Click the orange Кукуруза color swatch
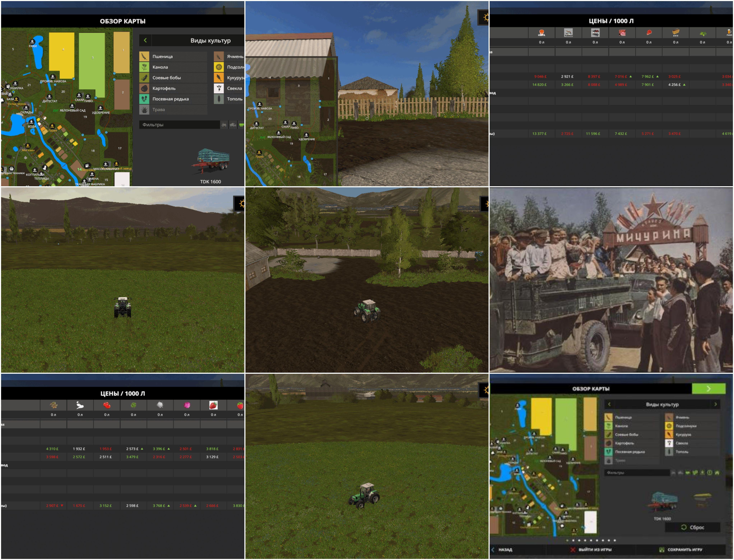This screenshot has width=734, height=560. coord(219,78)
